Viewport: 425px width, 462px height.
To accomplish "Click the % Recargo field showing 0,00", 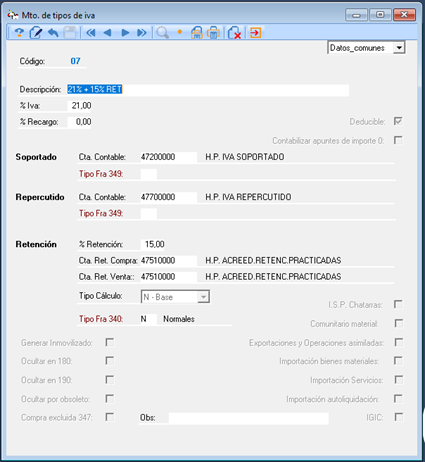I will 79,122.
